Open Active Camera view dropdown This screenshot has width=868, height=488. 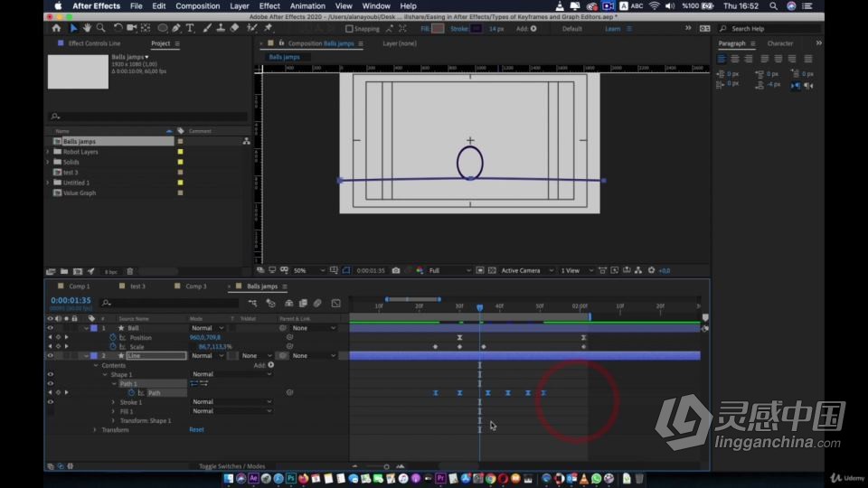pyautogui.click(x=527, y=270)
